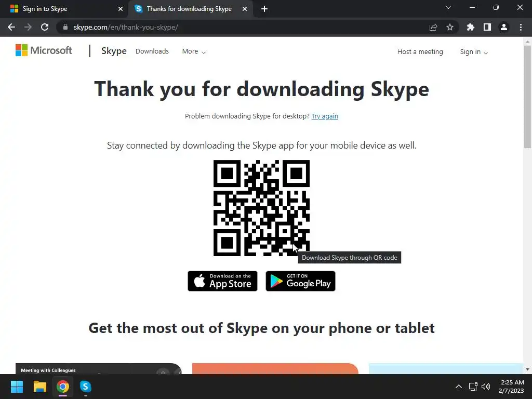Click page vertical scrollbar thumb

[527, 97]
